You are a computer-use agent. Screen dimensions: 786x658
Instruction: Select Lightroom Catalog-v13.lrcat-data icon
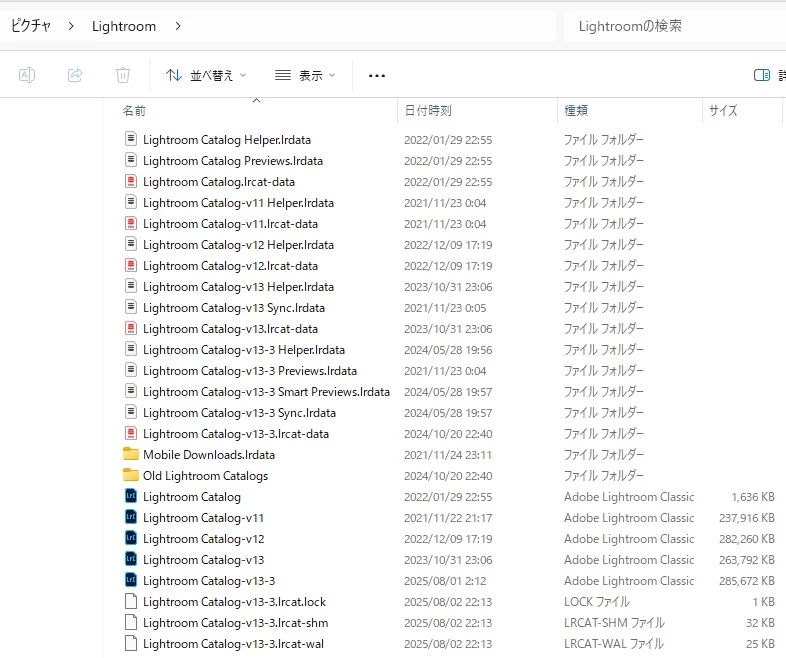(130, 328)
